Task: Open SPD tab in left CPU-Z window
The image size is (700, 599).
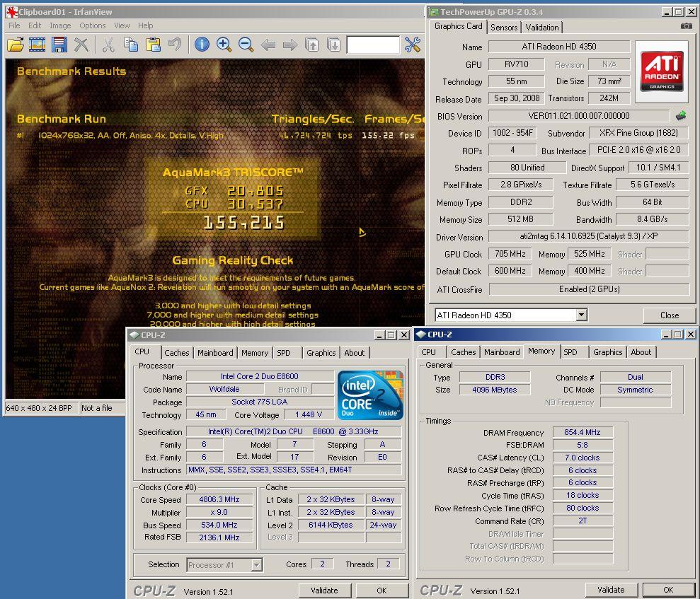Action: [284, 352]
